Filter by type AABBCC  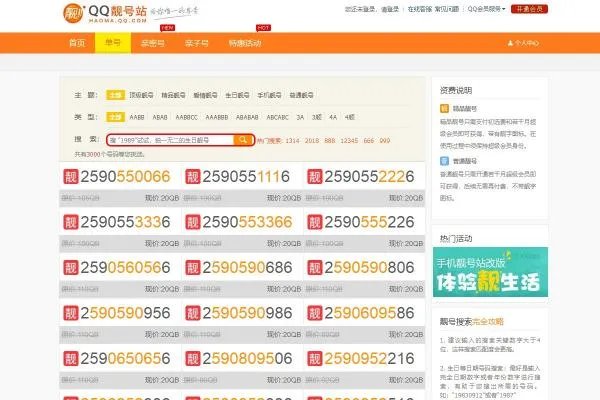(186, 117)
